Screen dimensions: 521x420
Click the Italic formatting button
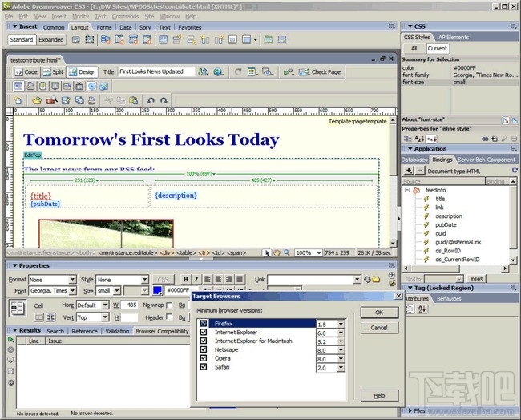point(196,279)
